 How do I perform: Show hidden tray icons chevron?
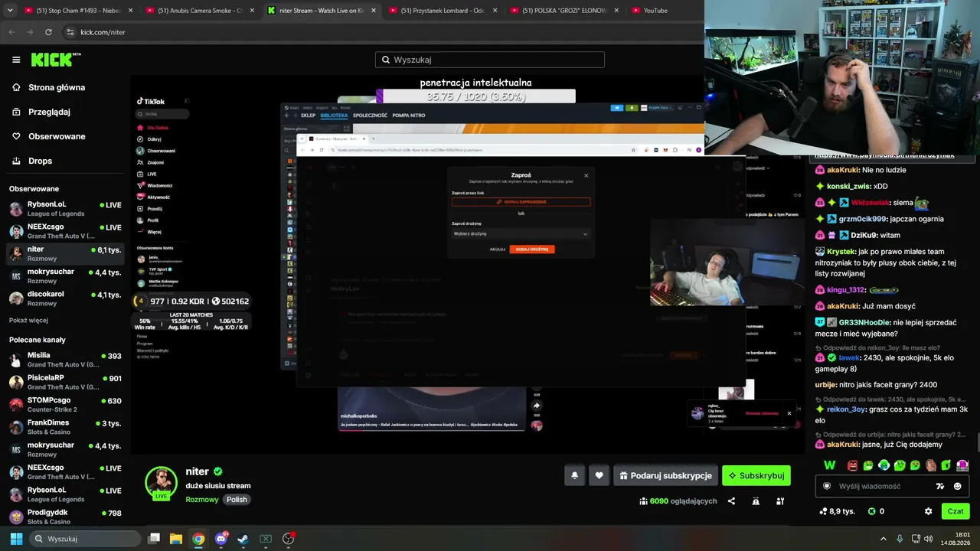click(883, 539)
